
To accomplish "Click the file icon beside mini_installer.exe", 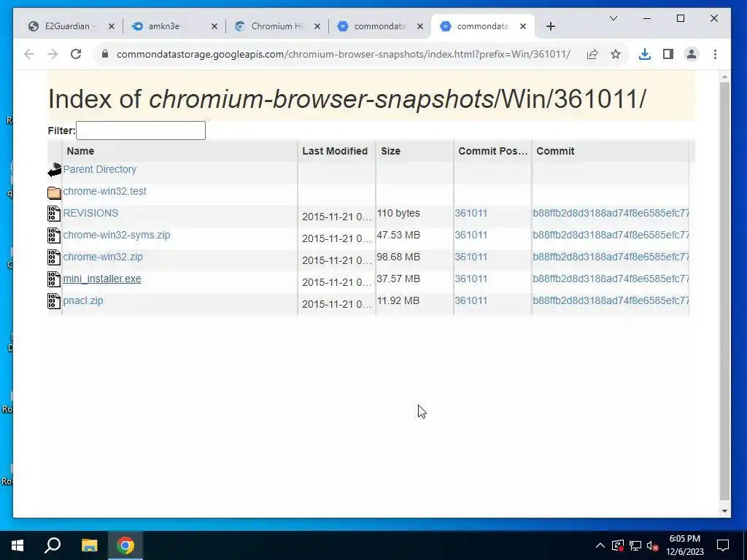I will coord(54,279).
